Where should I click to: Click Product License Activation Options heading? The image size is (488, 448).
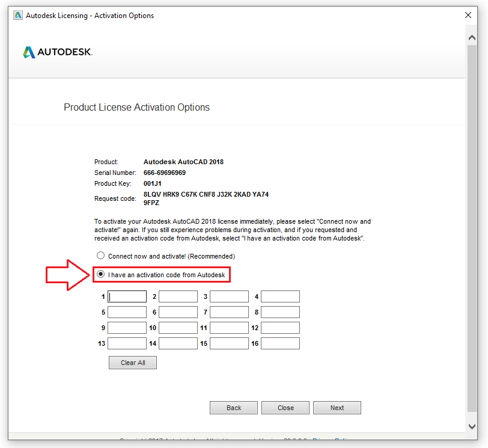point(136,107)
